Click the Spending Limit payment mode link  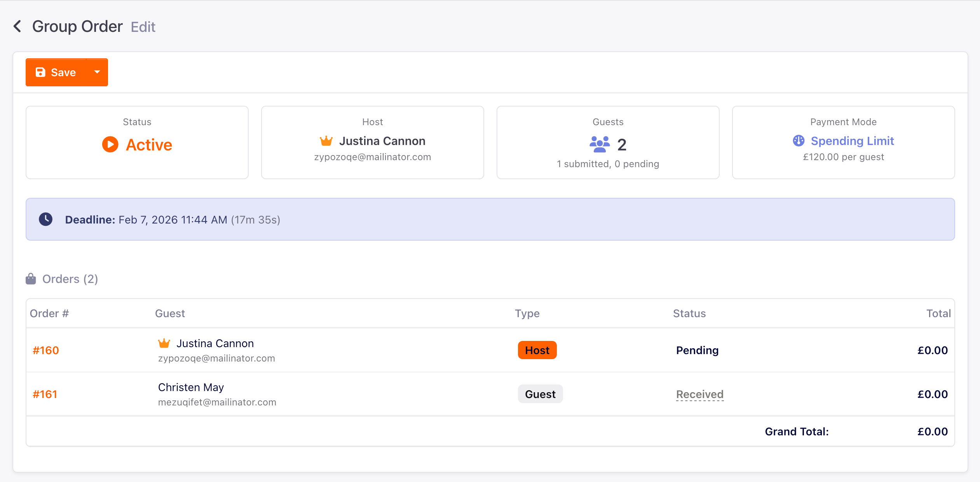click(852, 141)
